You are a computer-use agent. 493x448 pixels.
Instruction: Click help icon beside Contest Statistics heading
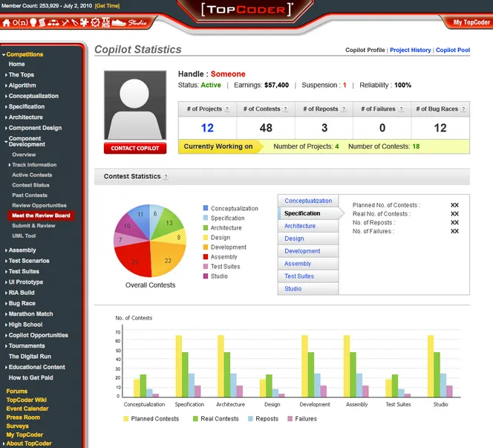166,177
